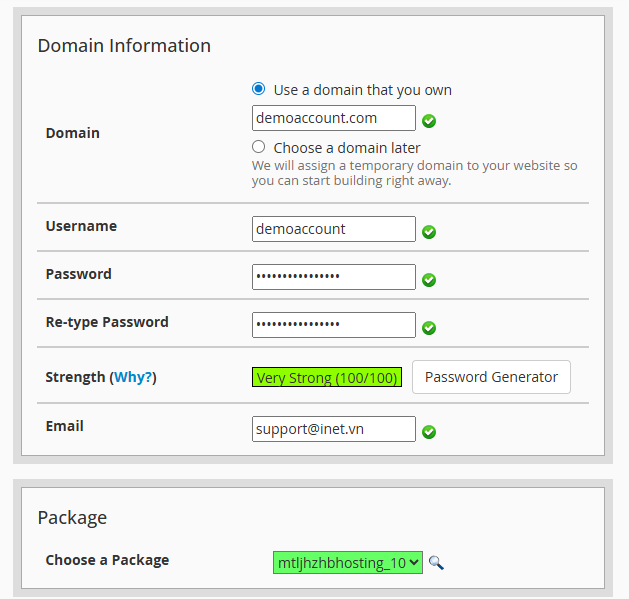The image size is (629, 599).
Task: Focus the Password input field
Action: pos(334,277)
